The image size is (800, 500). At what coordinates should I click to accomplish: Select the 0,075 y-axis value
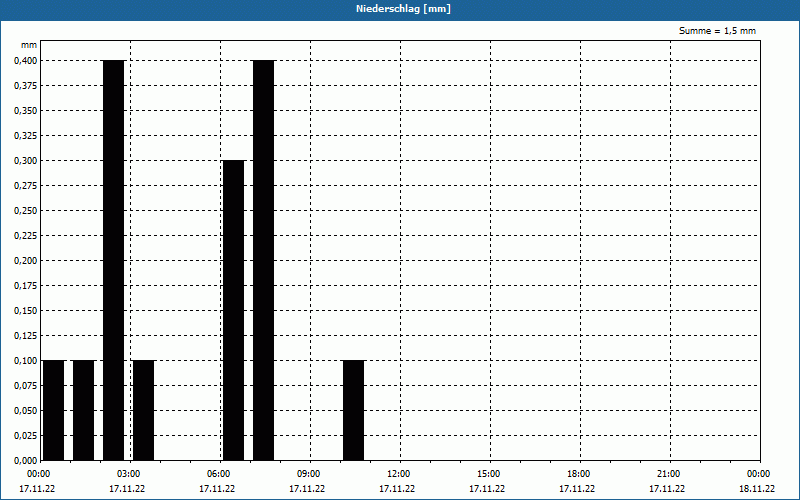[26, 386]
